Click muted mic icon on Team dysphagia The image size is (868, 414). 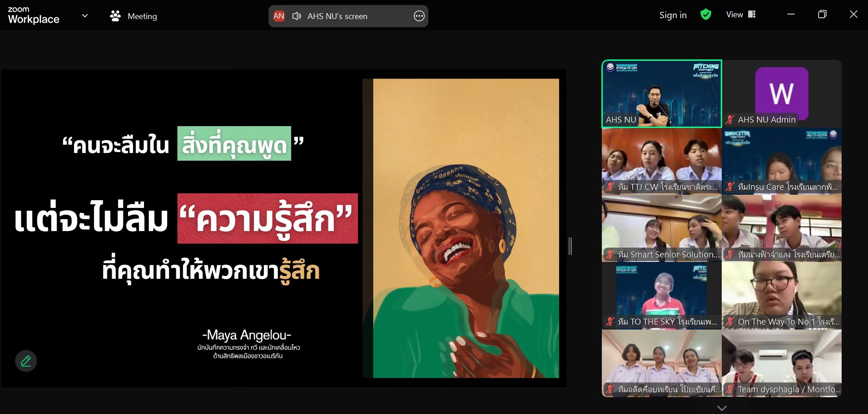[x=729, y=389]
